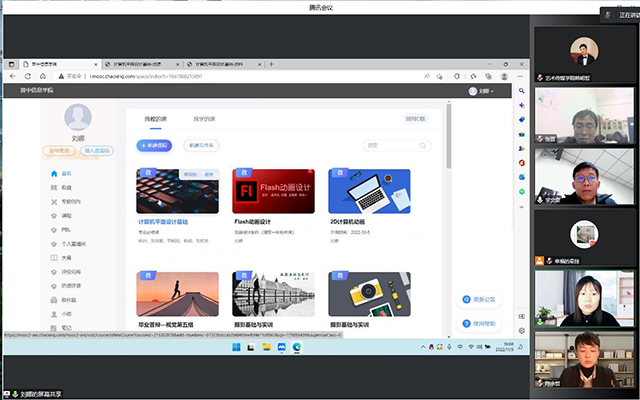Click the Tencent Meeting taskbar icon
This screenshot has height=400, width=640.
(282, 347)
